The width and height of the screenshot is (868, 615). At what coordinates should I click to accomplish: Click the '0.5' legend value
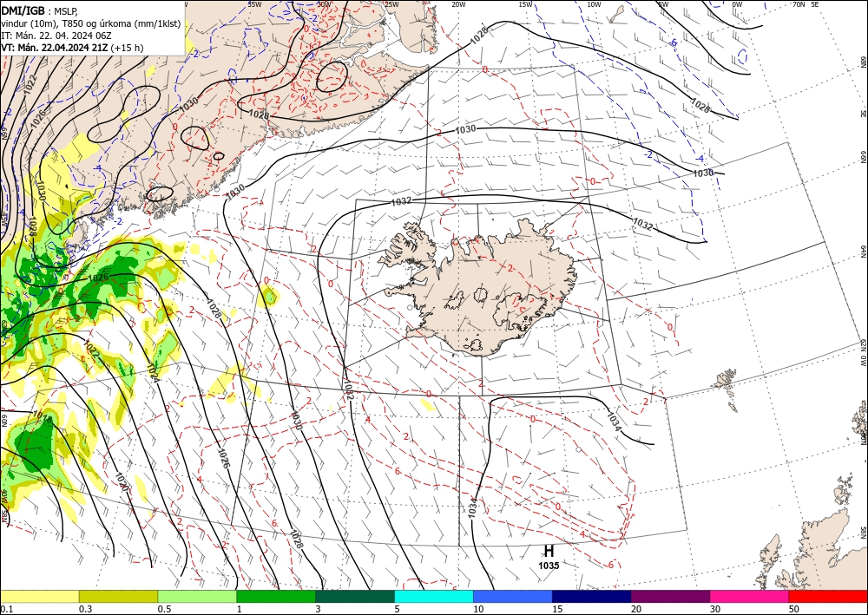(x=164, y=609)
